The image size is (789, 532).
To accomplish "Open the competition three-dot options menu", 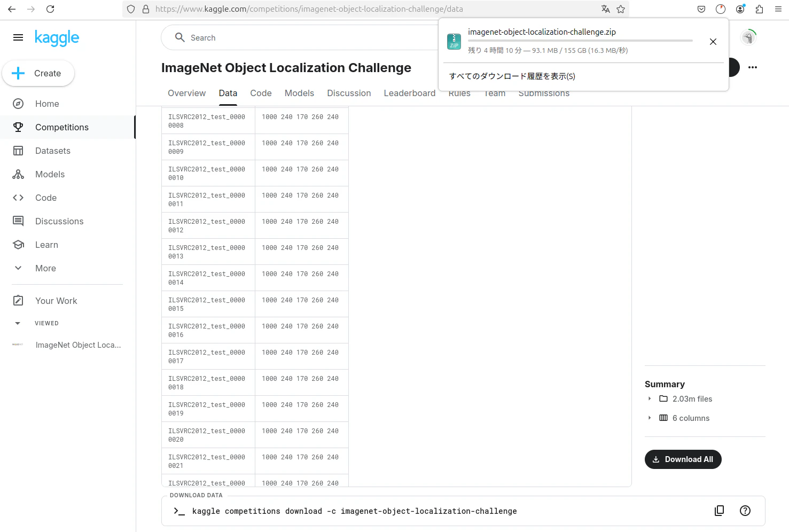I will [x=753, y=67].
